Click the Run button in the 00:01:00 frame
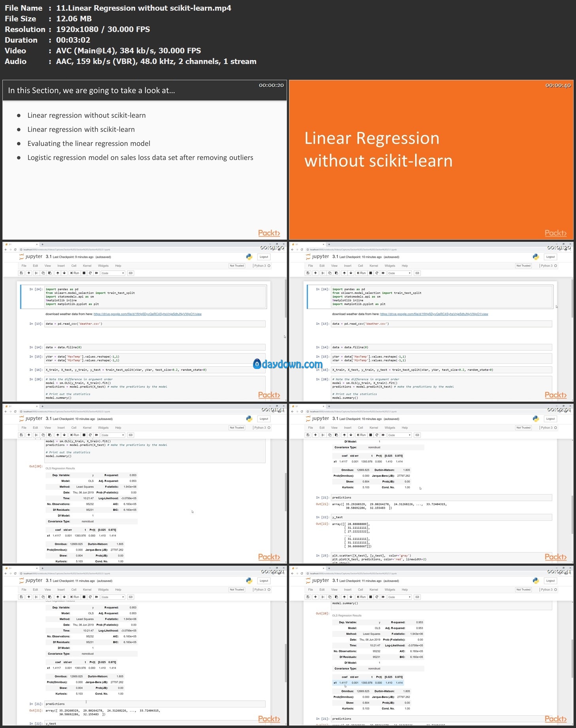 (75, 273)
